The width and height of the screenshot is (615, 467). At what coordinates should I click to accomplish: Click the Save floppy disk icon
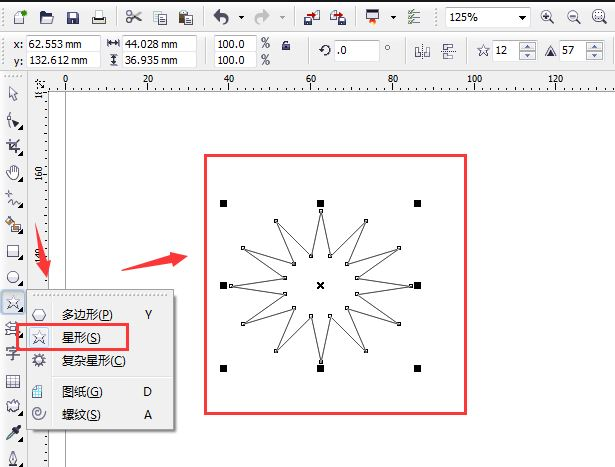click(73, 18)
